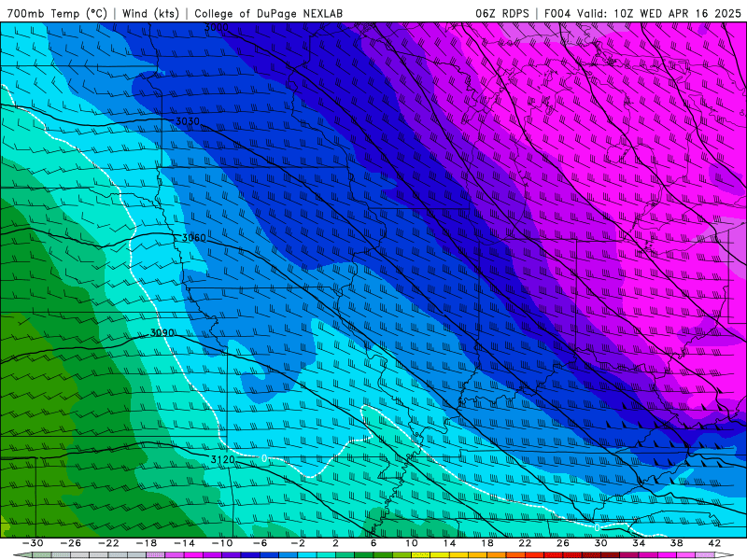
Task: Click the -10 value on the color scale
Action: click(222, 543)
